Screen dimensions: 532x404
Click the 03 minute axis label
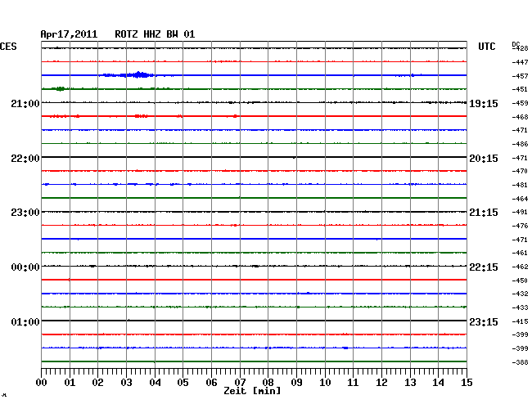coord(126,383)
